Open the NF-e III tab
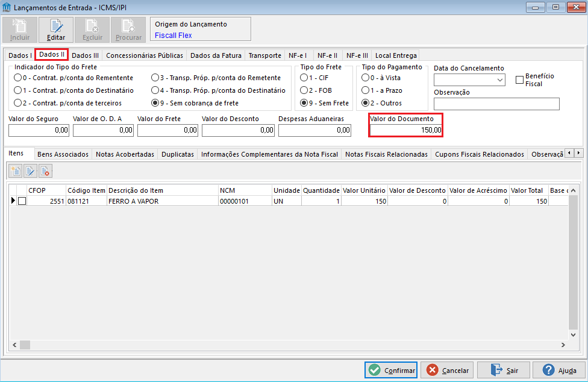 [357, 55]
